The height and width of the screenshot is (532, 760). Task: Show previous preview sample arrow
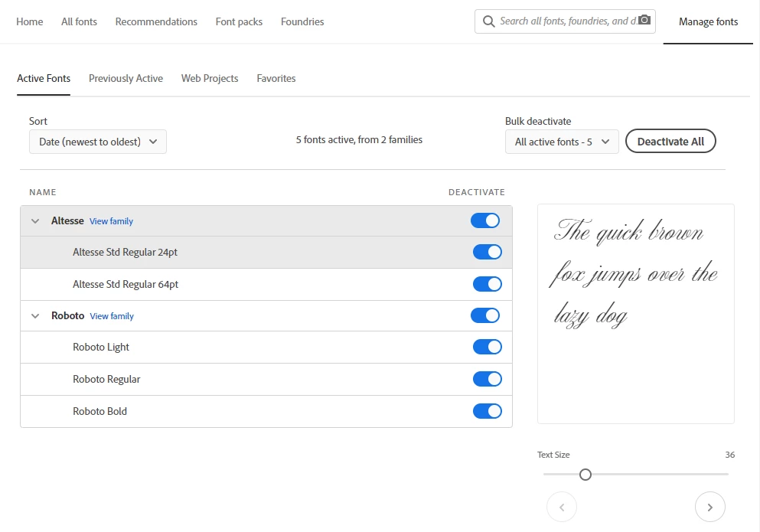click(562, 508)
